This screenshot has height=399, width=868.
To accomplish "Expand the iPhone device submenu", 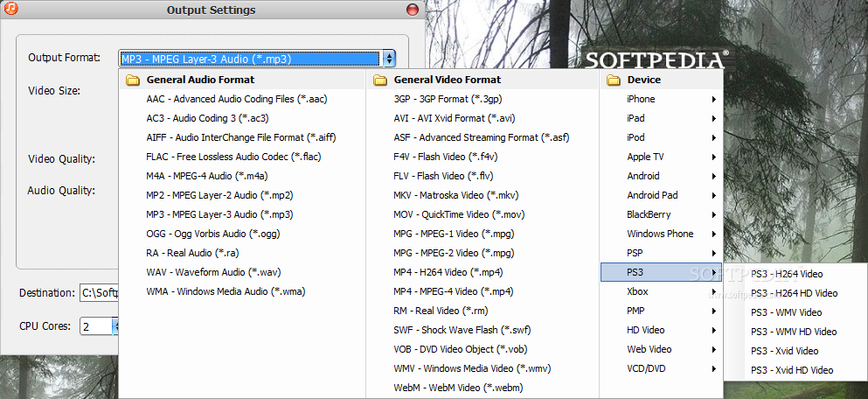I will point(662,99).
